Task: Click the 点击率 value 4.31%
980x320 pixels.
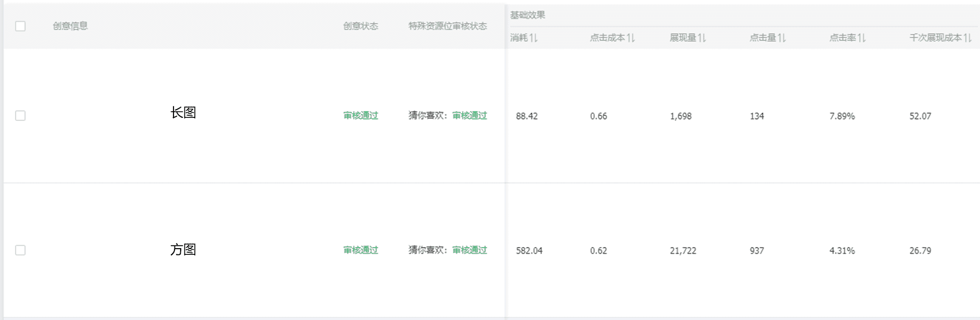Action: (842, 251)
